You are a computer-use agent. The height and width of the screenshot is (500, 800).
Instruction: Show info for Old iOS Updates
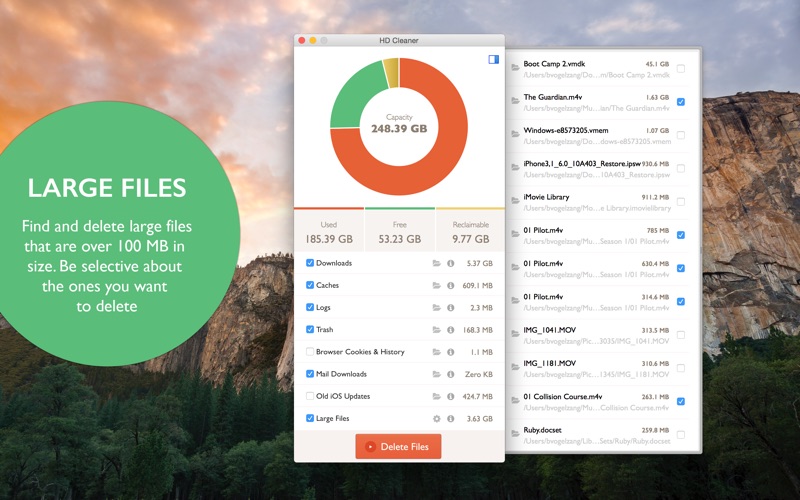451,396
